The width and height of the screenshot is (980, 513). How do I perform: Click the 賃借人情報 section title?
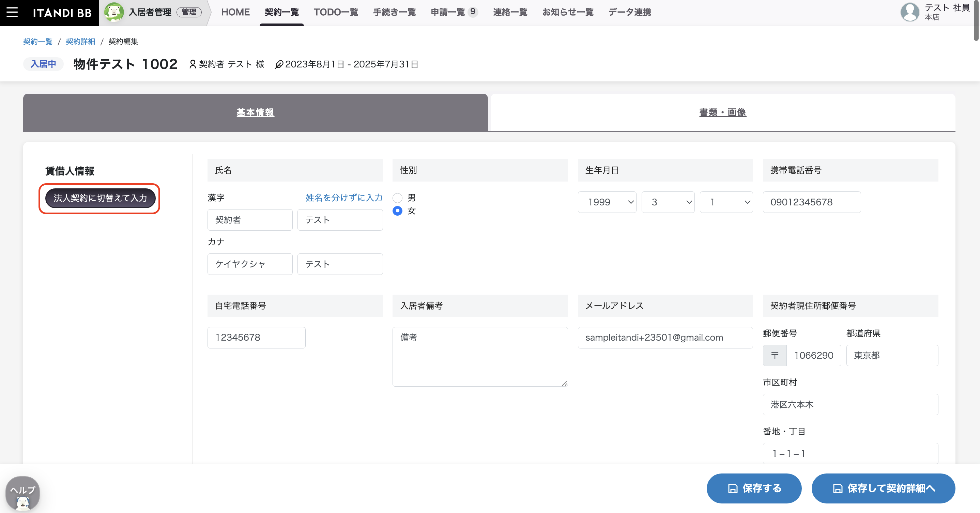pyautogui.click(x=70, y=171)
